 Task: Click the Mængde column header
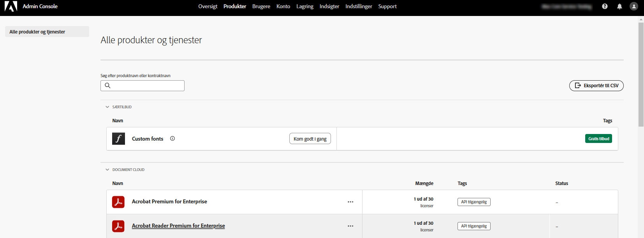pos(424,183)
